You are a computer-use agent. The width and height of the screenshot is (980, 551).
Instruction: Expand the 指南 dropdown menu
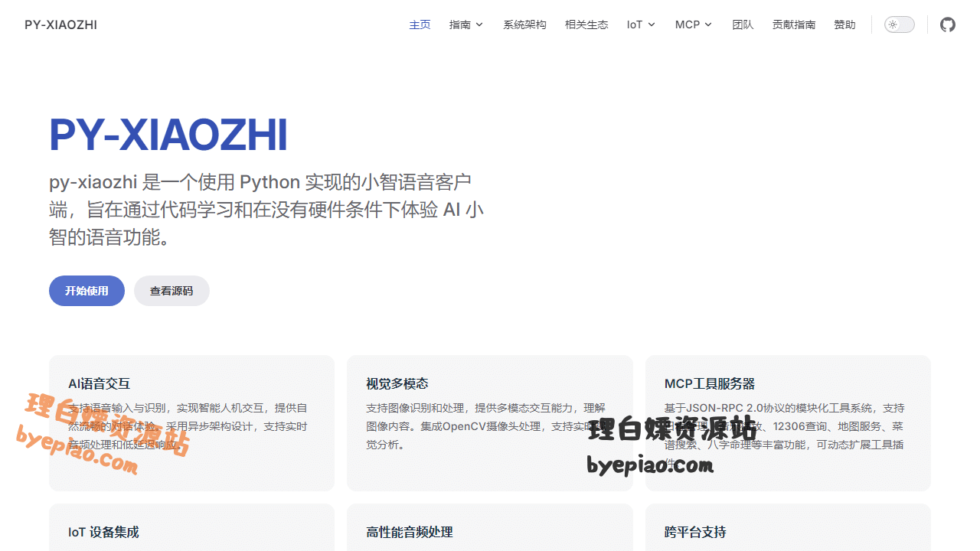tap(466, 24)
